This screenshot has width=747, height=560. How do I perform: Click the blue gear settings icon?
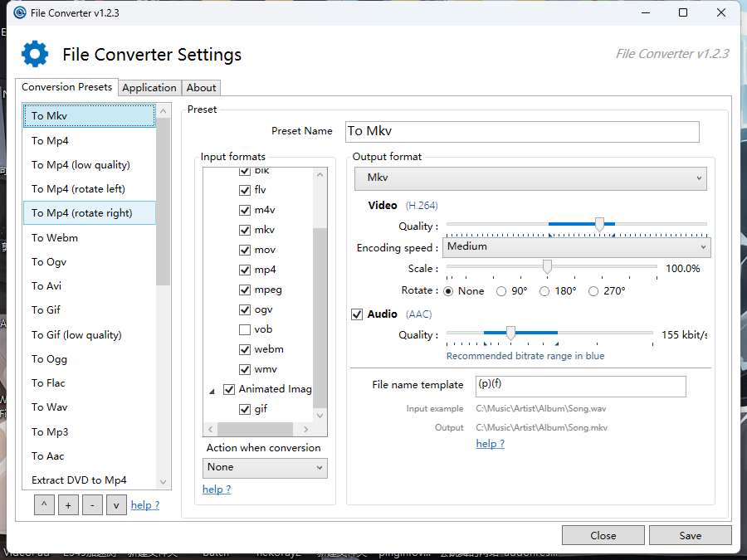click(34, 53)
